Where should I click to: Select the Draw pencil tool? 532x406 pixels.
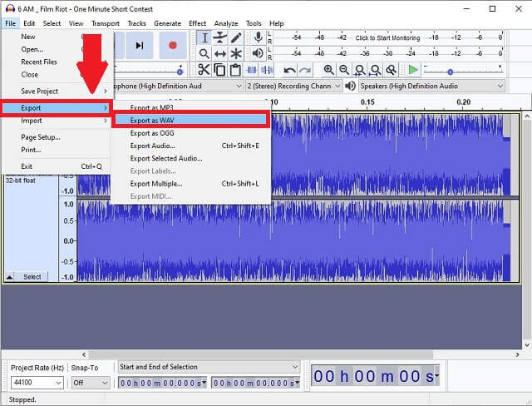coord(236,37)
